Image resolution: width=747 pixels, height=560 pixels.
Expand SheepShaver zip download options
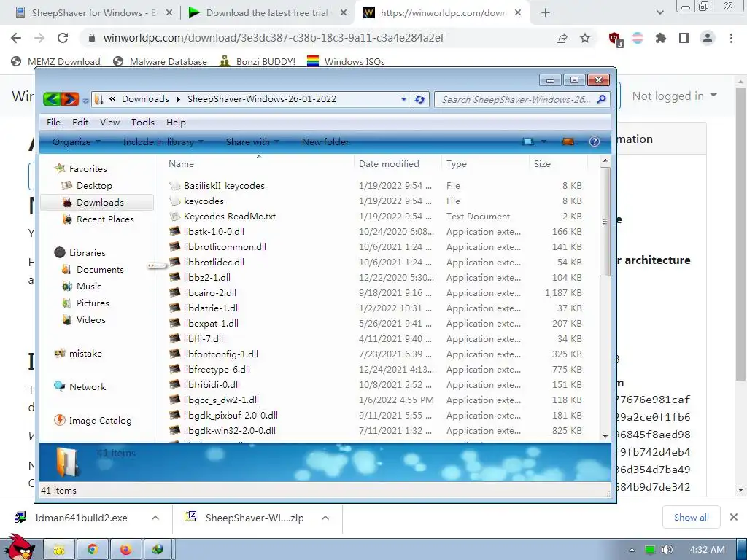click(325, 518)
